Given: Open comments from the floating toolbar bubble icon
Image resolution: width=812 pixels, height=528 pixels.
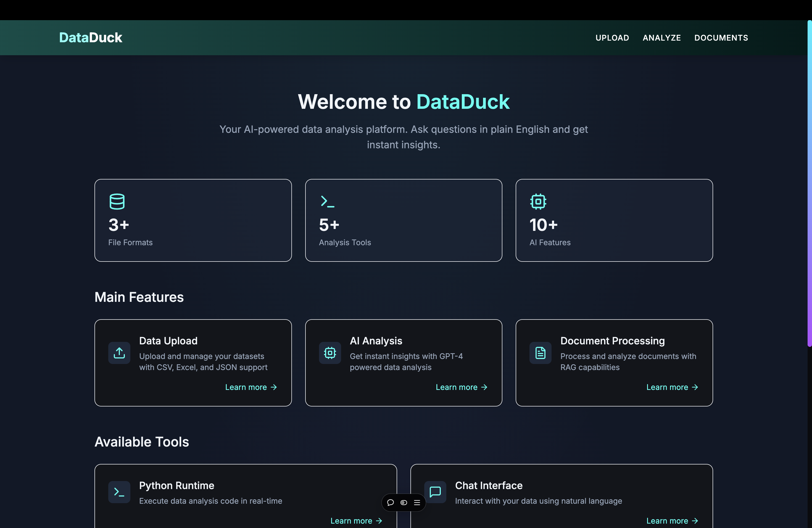Looking at the screenshot, I should coord(390,502).
